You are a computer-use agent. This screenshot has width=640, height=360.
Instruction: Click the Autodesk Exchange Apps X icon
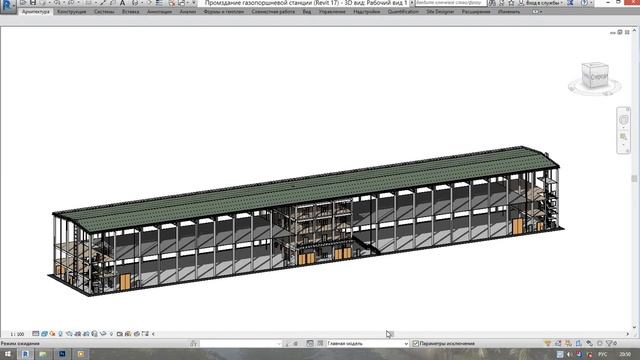[x=571, y=3]
